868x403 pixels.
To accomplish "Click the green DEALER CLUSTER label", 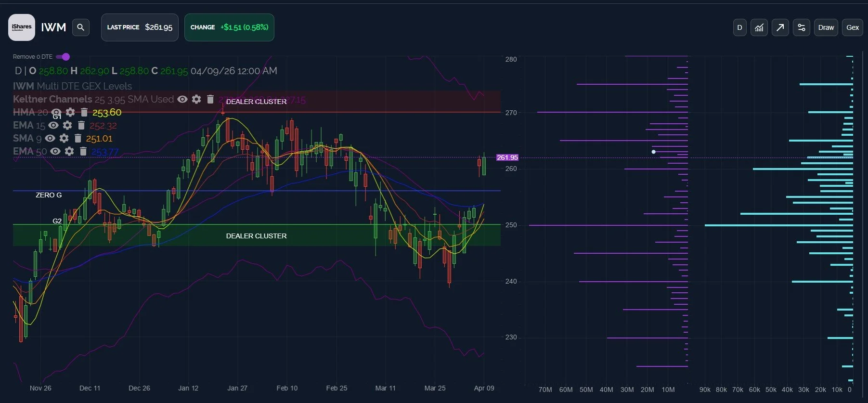I will [256, 236].
